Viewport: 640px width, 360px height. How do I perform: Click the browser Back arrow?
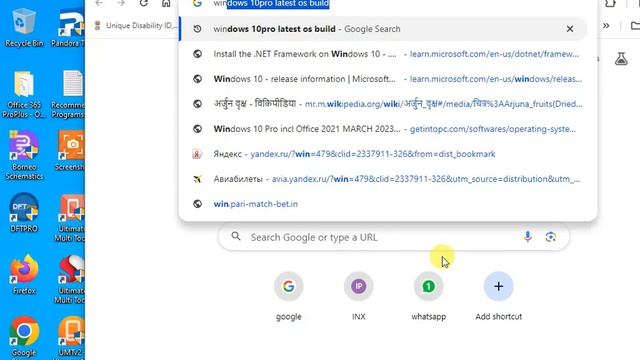tap(99, 3)
